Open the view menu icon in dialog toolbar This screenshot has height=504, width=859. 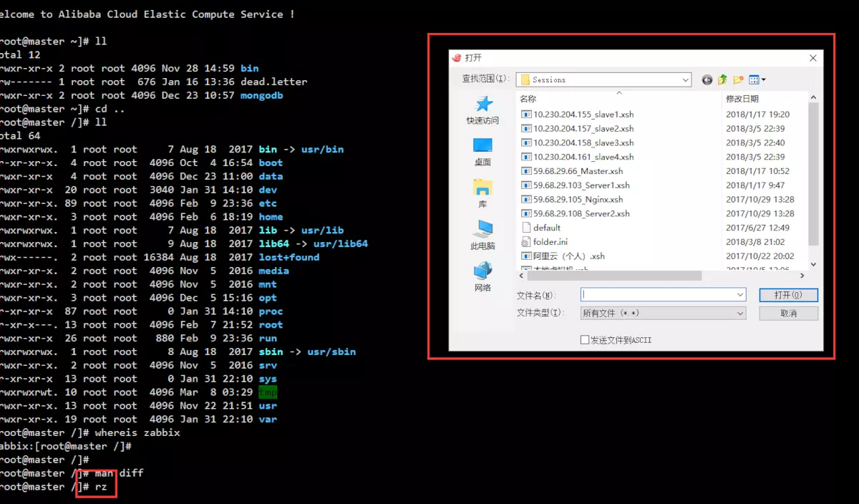[757, 79]
